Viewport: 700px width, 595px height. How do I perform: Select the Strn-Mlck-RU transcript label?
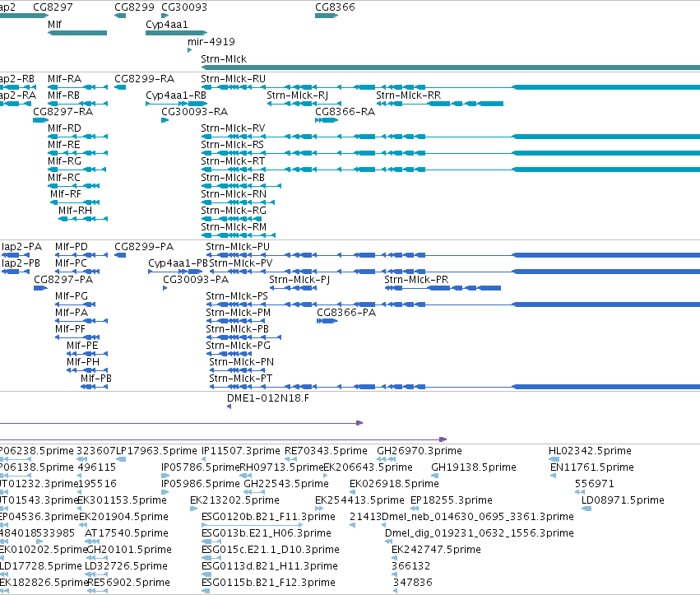point(233,79)
